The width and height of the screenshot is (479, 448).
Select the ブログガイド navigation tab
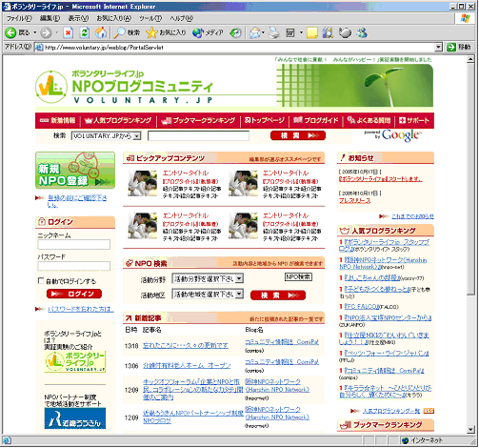point(316,120)
